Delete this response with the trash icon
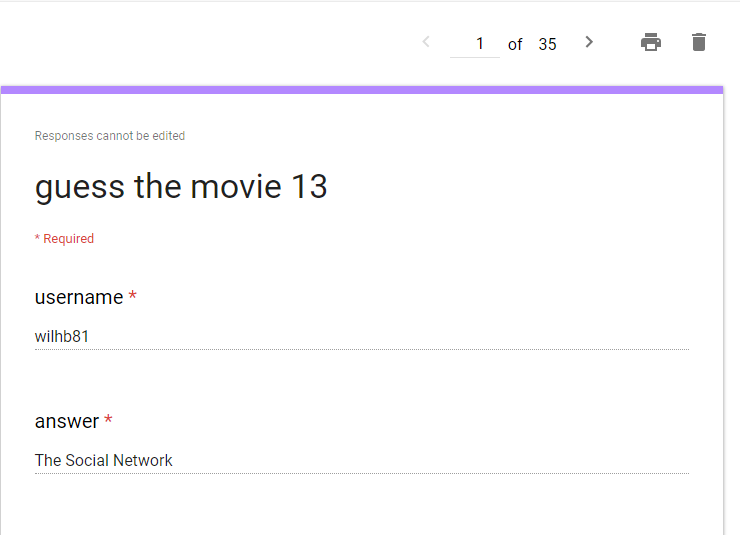The width and height of the screenshot is (740, 535). 698,42
